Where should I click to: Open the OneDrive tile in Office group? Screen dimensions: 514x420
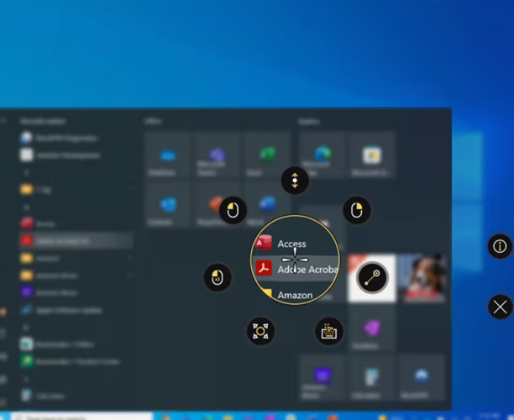pos(168,155)
